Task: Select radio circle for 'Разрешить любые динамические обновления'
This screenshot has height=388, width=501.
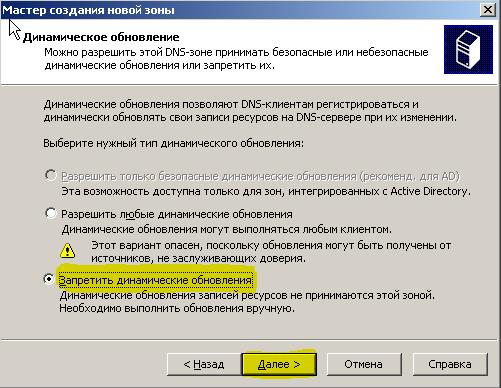Action: click(50, 213)
